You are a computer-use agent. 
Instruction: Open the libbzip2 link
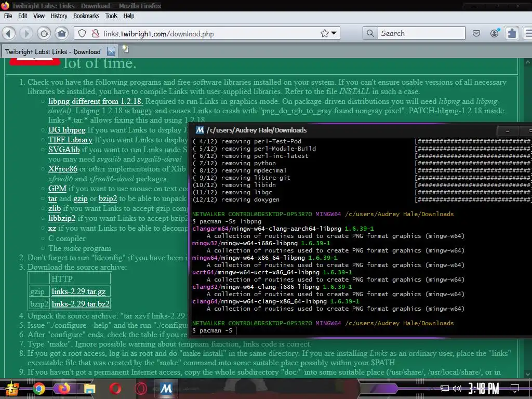tap(62, 218)
